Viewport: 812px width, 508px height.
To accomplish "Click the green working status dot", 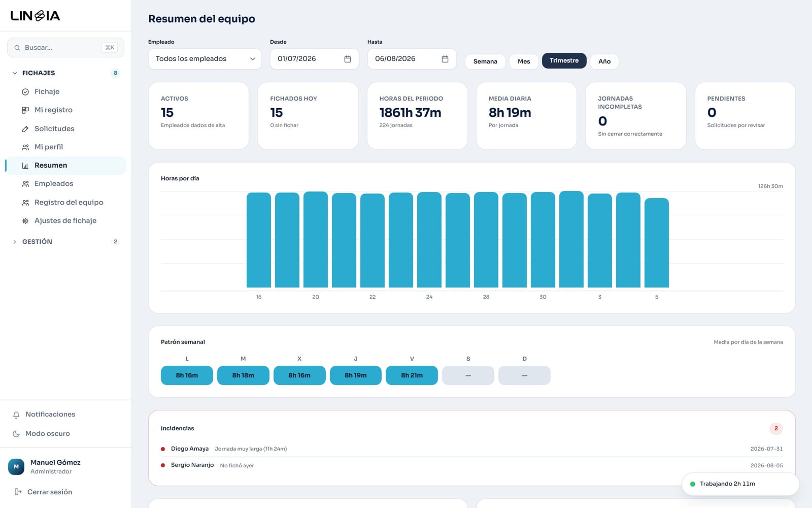I will click(x=693, y=484).
